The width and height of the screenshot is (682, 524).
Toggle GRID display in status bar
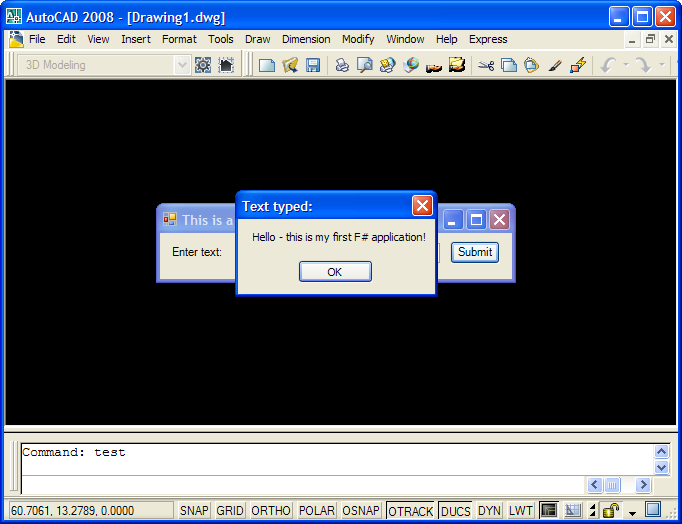point(230,511)
